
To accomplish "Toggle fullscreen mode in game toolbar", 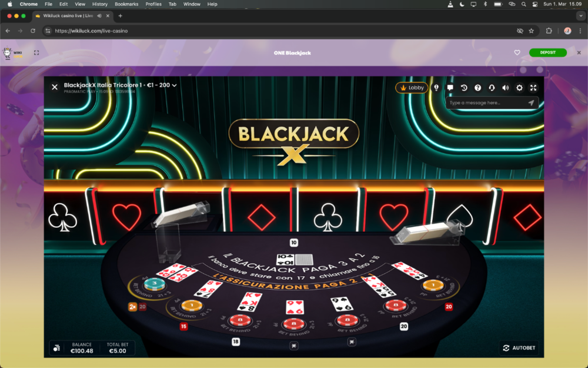I will click(533, 88).
